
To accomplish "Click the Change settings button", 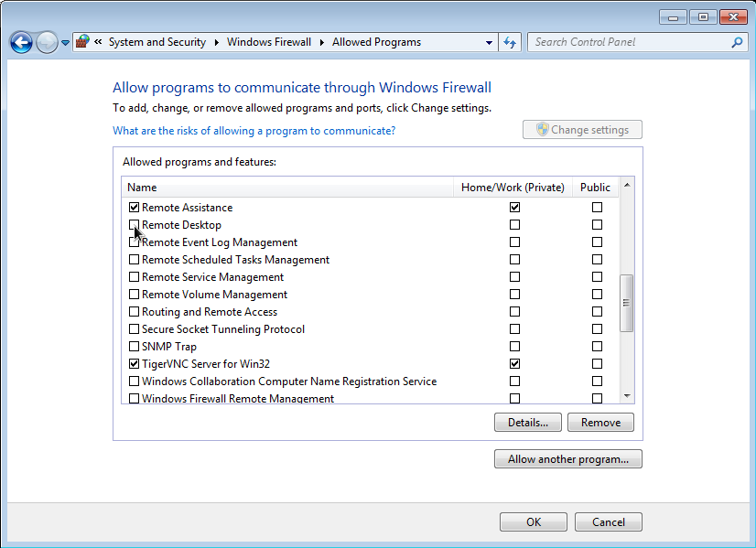I will click(x=582, y=130).
